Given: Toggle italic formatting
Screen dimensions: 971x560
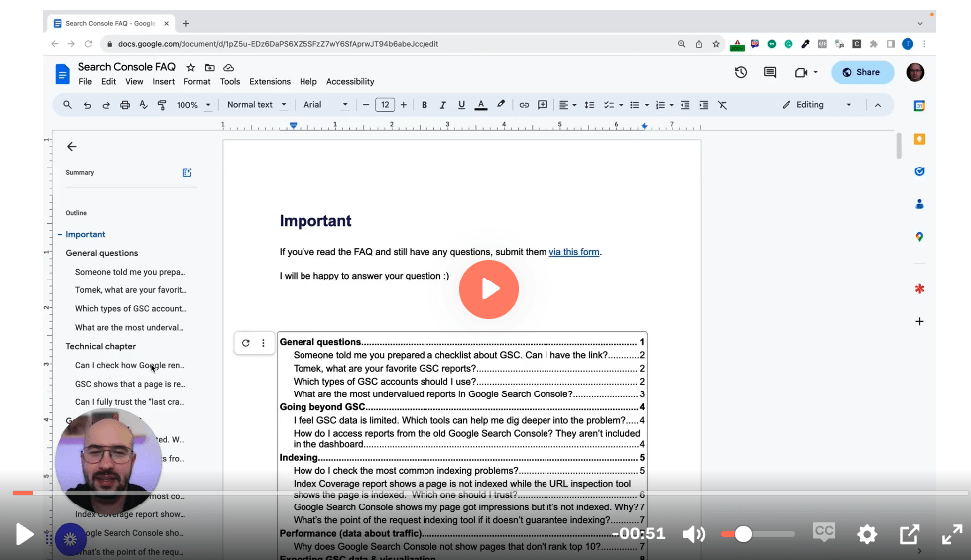Looking at the screenshot, I should pyautogui.click(x=442, y=105).
